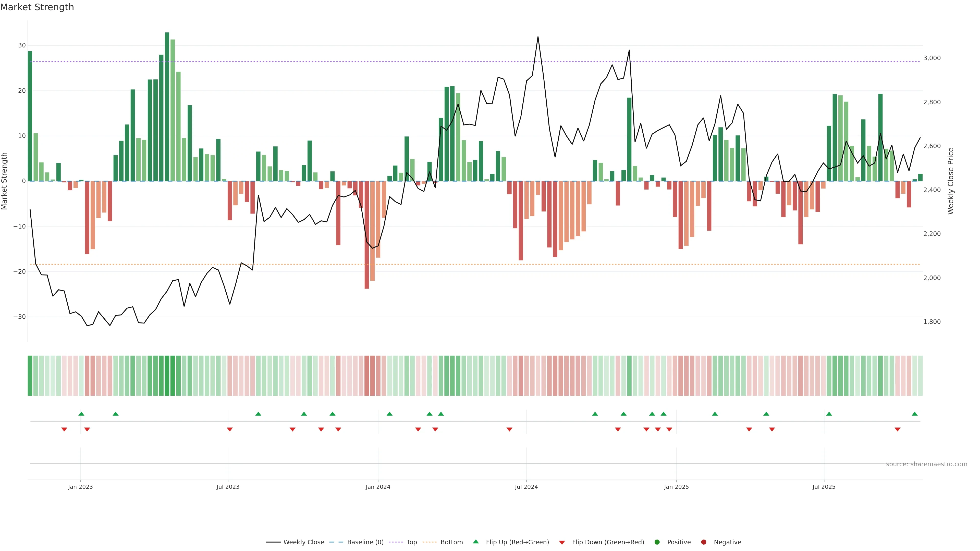Click the last green flip-up marker

point(915,414)
